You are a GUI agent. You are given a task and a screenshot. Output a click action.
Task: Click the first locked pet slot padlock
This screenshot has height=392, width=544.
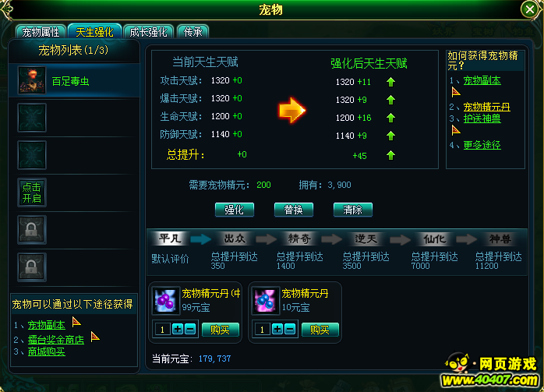(32, 230)
